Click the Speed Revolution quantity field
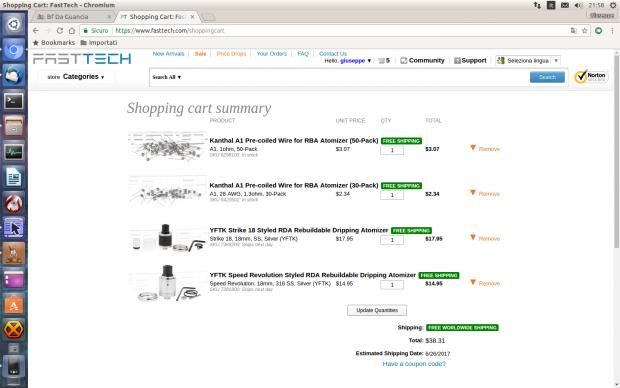This screenshot has height=388, width=620. pyautogui.click(x=392, y=284)
